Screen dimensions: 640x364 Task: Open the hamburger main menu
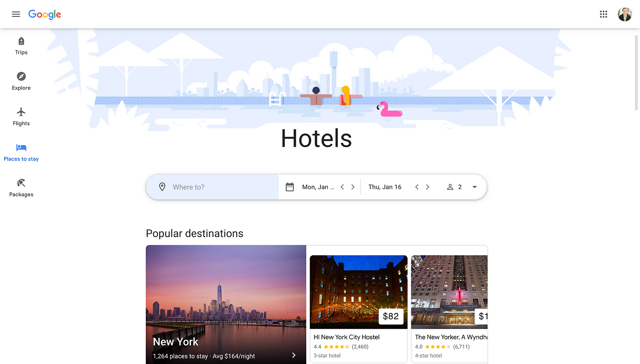point(16,14)
